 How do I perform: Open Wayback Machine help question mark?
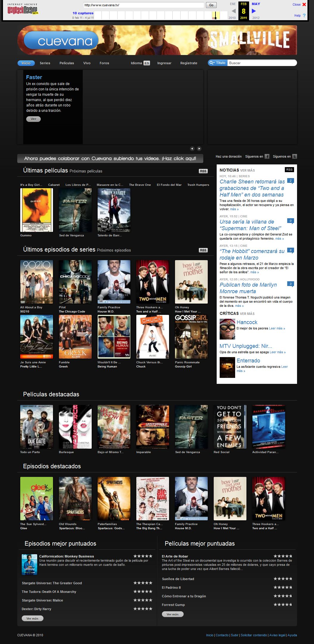[304, 15]
